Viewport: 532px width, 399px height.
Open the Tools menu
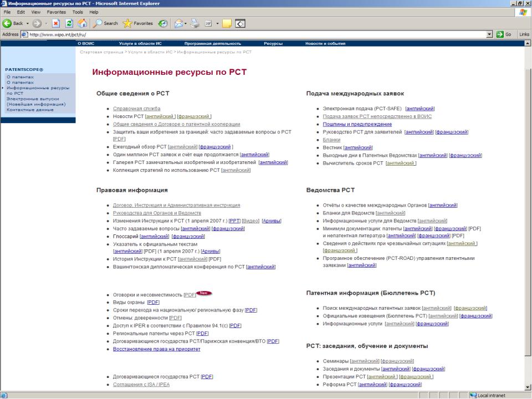click(78, 12)
